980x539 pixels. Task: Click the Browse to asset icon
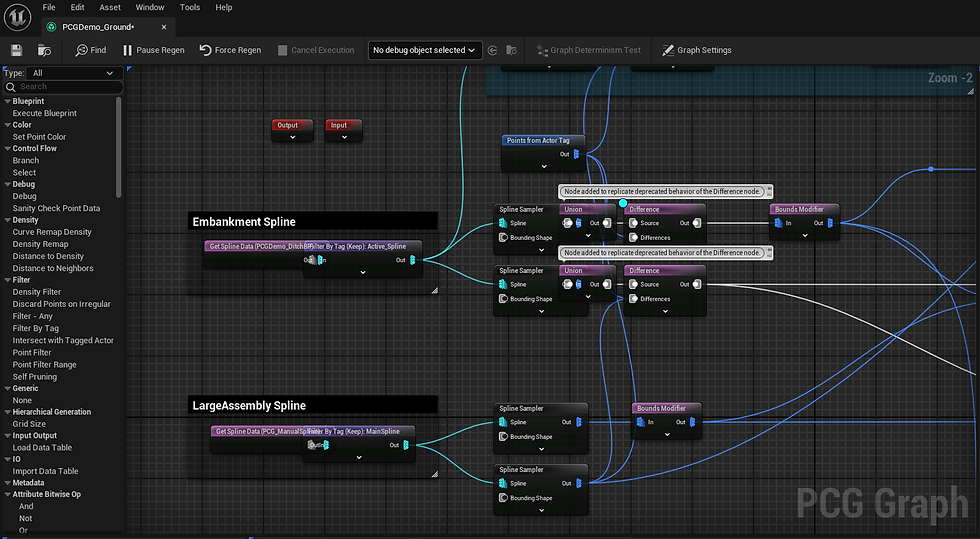click(44, 50)
